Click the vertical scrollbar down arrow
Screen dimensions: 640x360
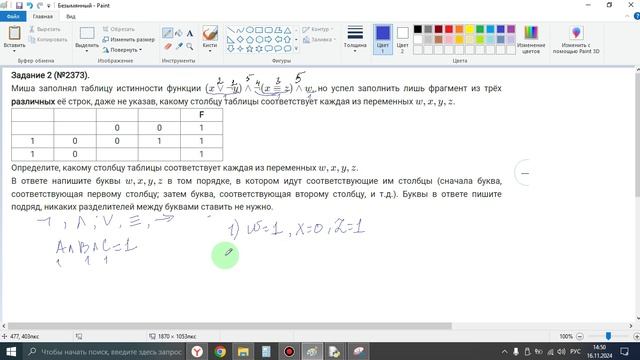click(637, 318)
